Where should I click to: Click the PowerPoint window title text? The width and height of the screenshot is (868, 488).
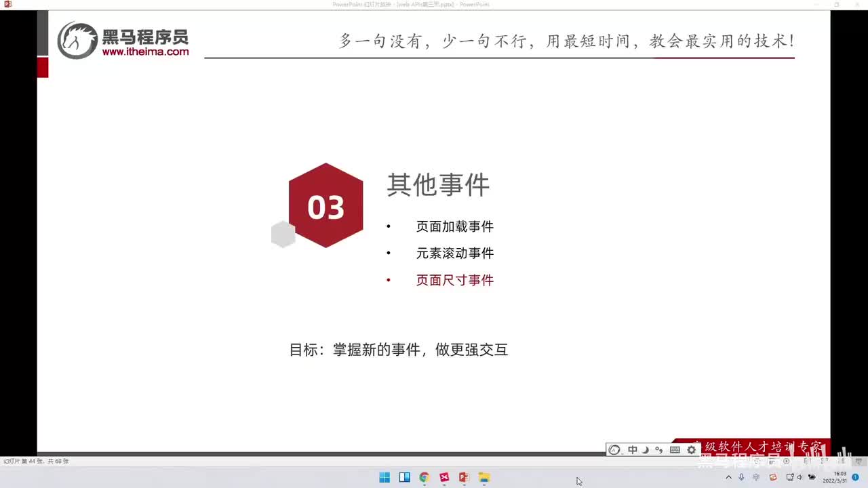coord(411,4)
